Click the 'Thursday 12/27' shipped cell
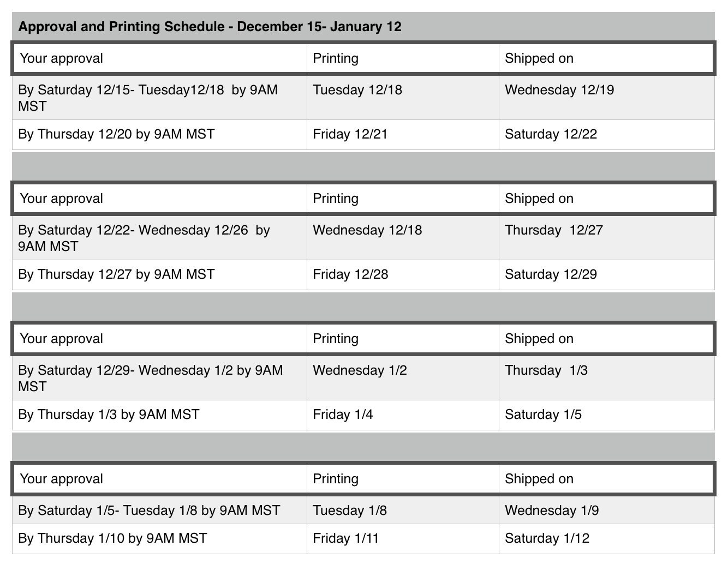 coord(606,238)
